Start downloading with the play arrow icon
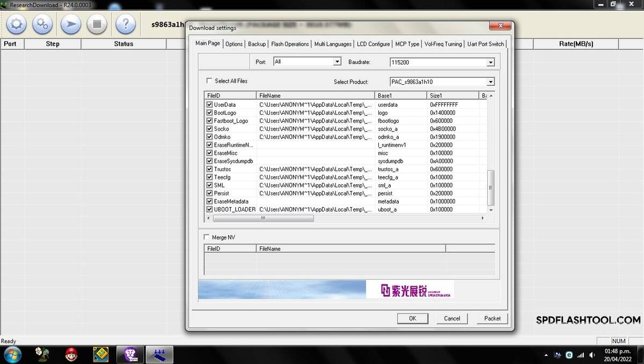644x364 pixels. (x=70, y=24)
